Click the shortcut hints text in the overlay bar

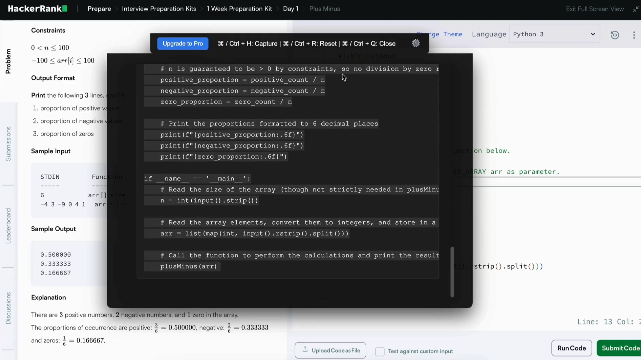click(307, 43)
